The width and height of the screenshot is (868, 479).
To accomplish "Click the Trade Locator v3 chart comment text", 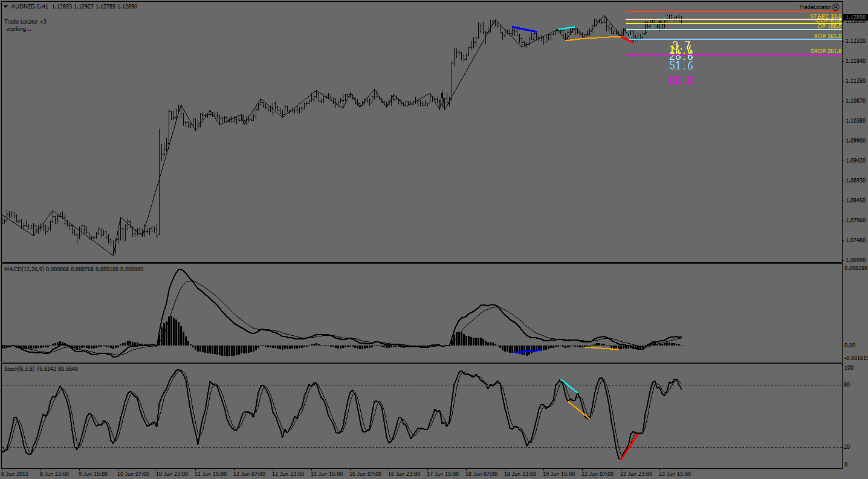I will coord(25,21).
